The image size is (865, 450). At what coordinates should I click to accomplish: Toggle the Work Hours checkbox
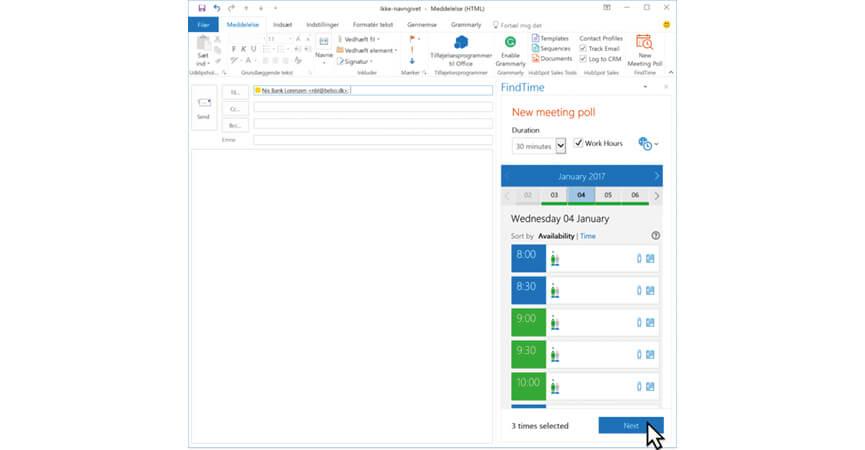578,144
